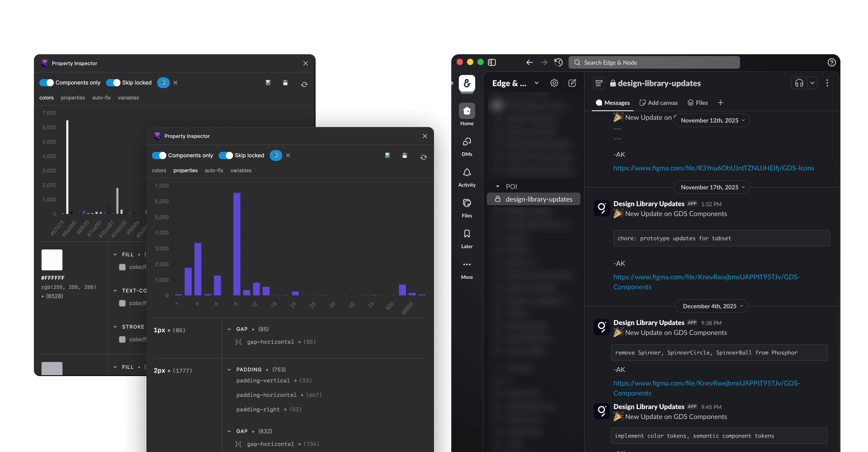Open Activity bell in Slack sidebar

(x=467, y=177)
